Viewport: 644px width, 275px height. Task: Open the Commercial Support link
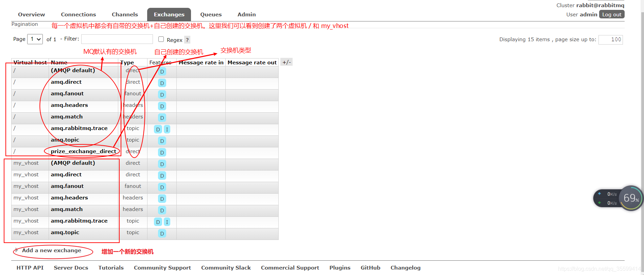(x=290, y=268)
